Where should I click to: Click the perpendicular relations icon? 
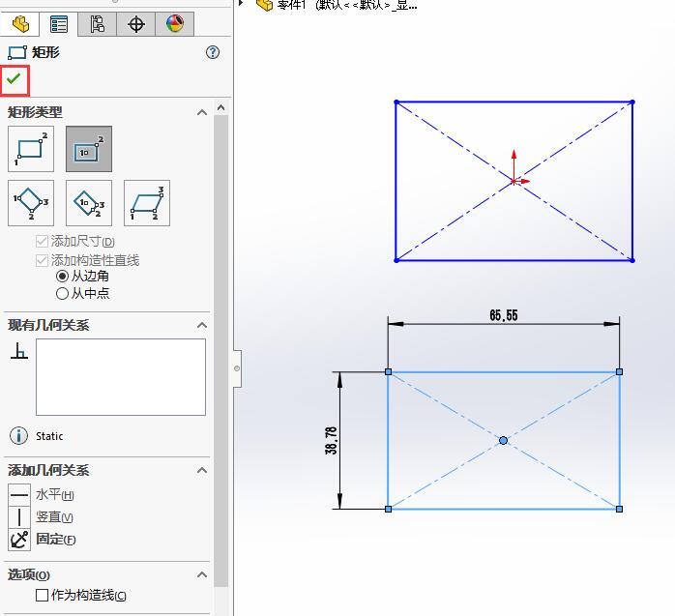19,351
